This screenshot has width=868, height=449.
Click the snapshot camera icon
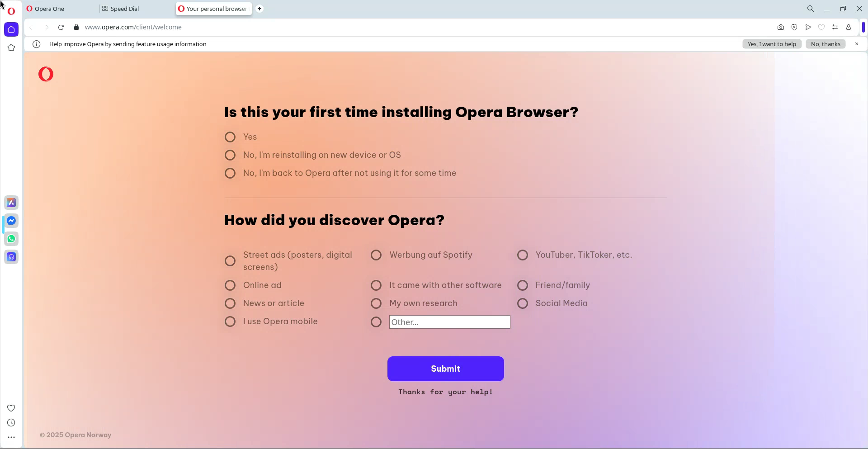tap(780, 27)
